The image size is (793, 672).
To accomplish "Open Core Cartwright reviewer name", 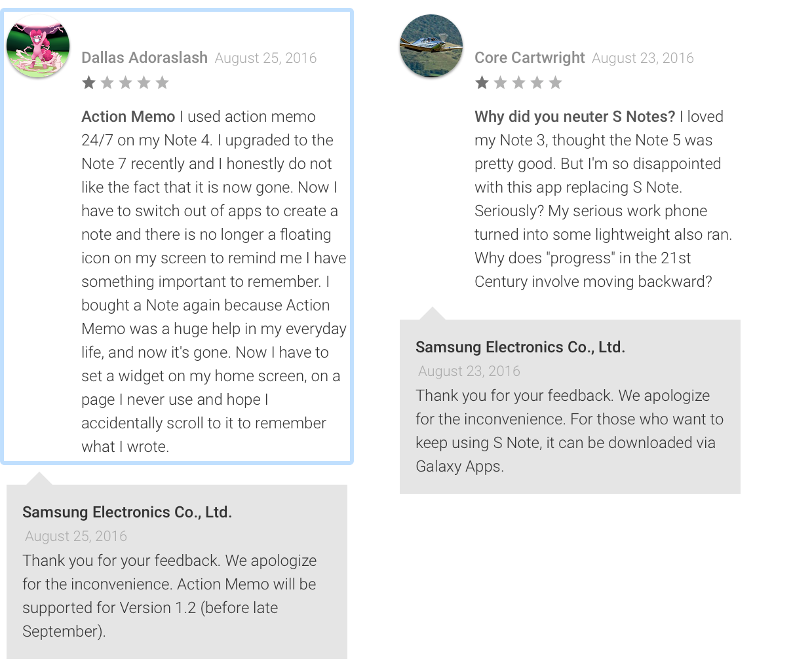I will (530, 58).
